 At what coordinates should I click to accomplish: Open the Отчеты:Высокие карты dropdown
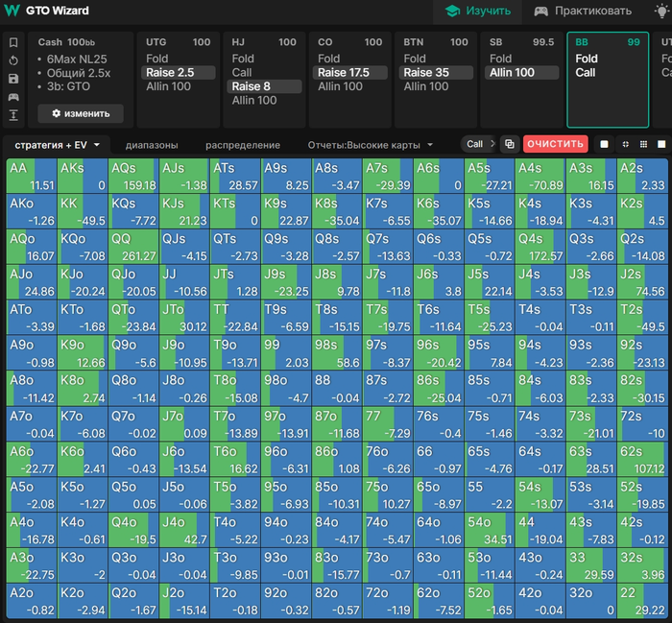tap(371, 145)
